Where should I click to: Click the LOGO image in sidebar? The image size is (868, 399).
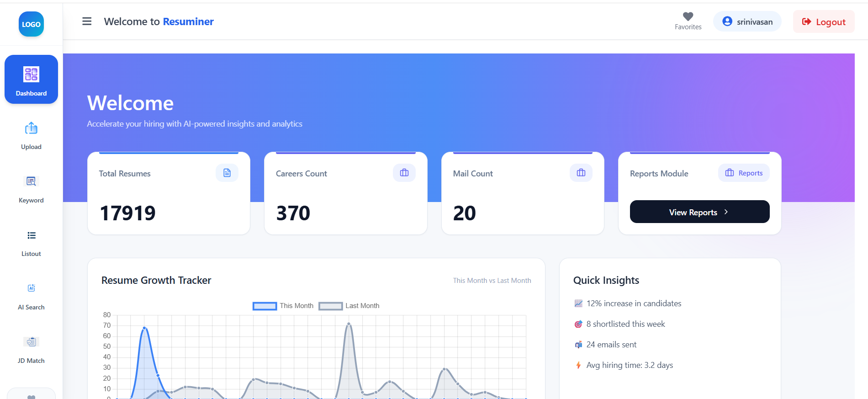(x=31, y=24)
